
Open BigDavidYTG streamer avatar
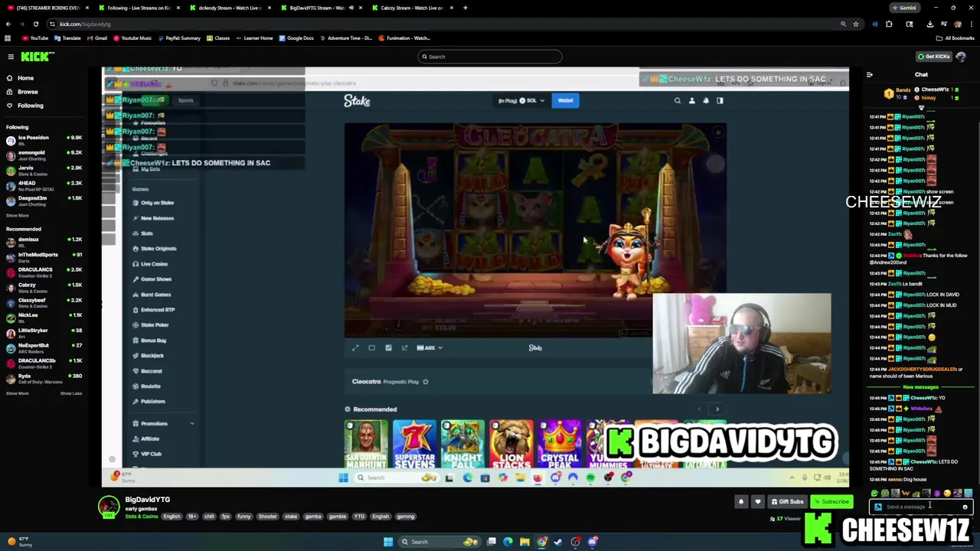tap(109, 507)
